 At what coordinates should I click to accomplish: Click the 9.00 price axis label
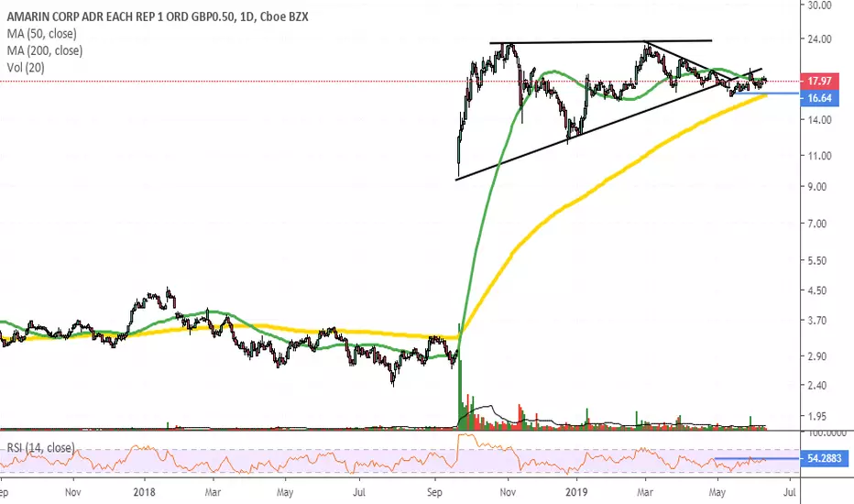click(817, 187)
